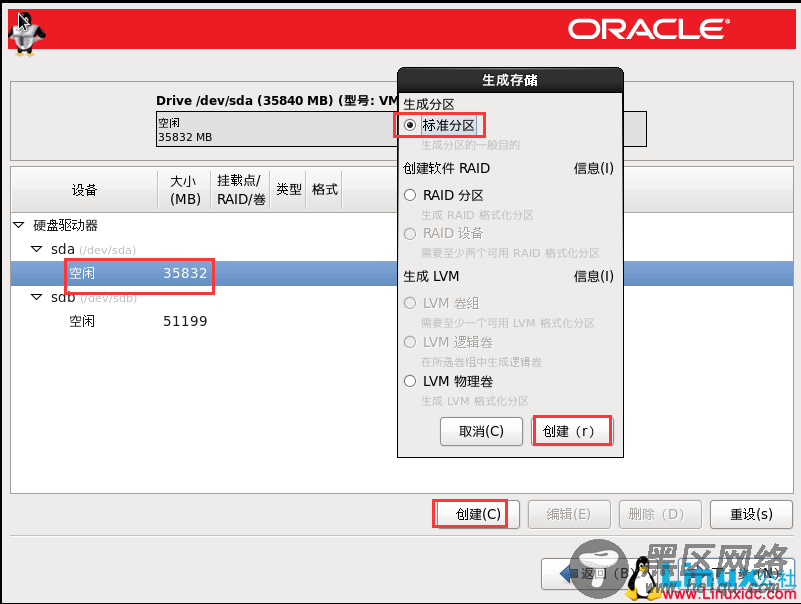Click the 删除 (D) button
The height and width of the screenshot is (604, 801).
click(661, 514)
